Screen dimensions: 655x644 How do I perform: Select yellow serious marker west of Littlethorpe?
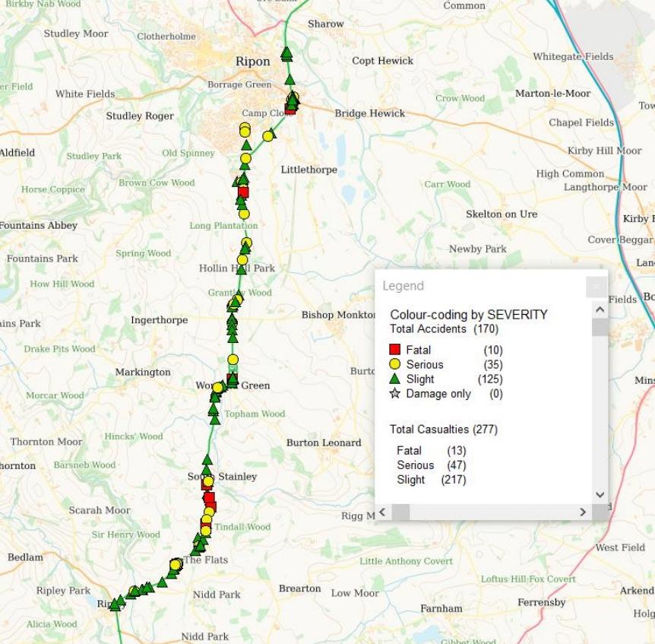click(x=268, y=136)
